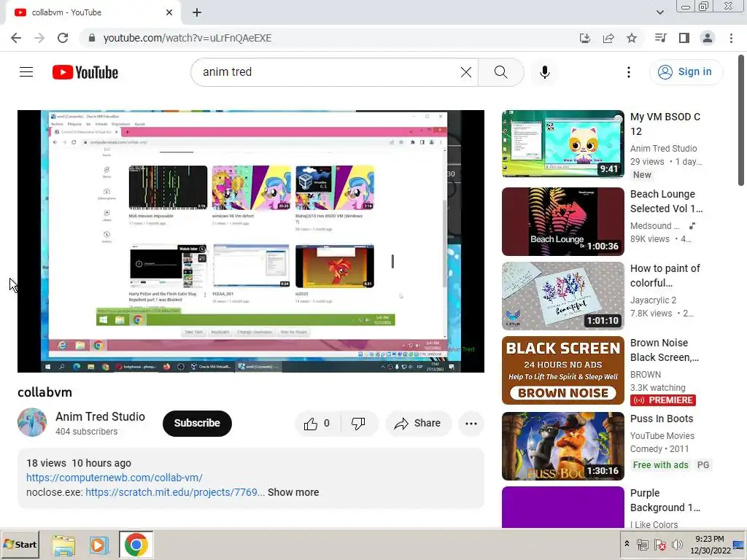
Task: Click the Chrome address bar URL
Action: pos(187,38)
